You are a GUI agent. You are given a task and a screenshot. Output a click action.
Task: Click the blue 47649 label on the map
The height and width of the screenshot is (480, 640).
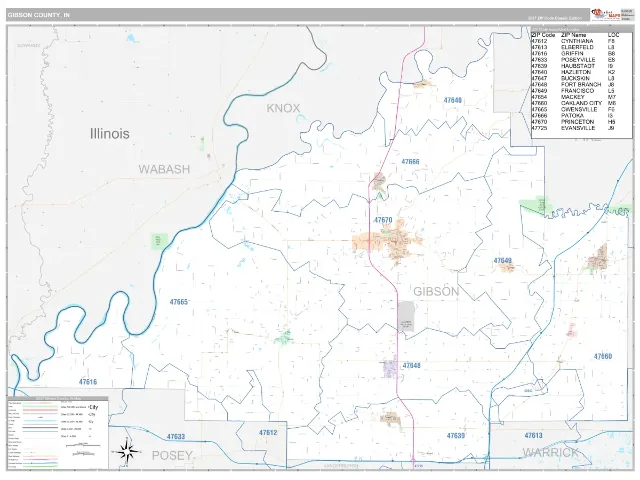[x=502, y=260]
